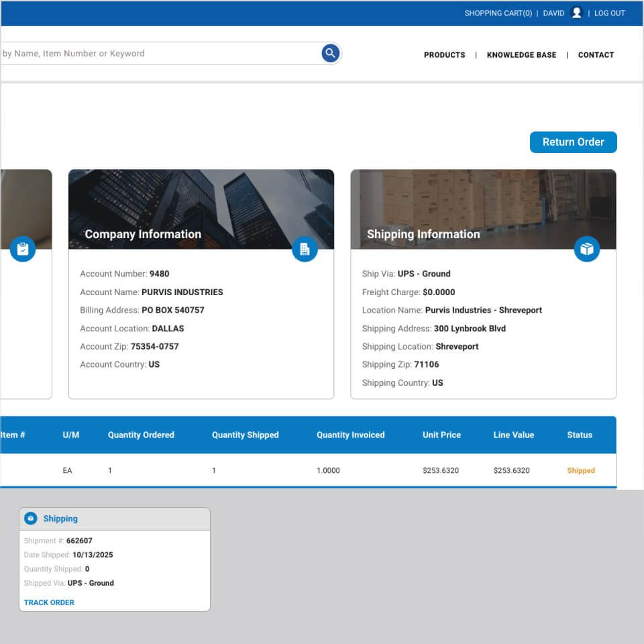Click the clipboard icon on left card
644x644 pixels.
click(x=23, y=250)
